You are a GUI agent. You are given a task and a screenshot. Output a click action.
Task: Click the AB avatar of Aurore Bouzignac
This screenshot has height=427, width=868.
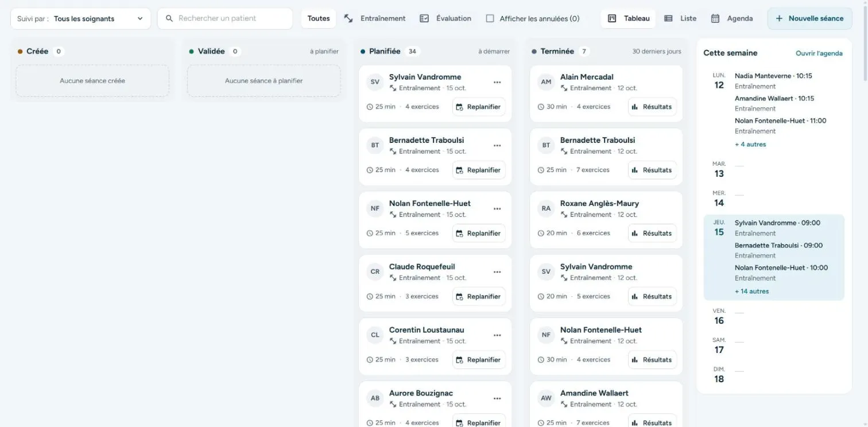coord(375,398)
